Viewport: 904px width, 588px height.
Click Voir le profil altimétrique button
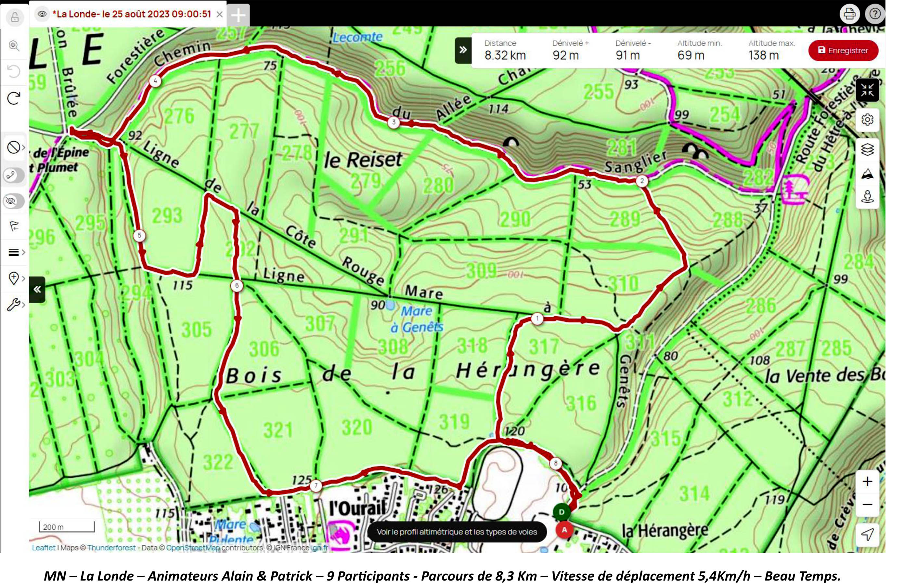click(x=457, y=532)
